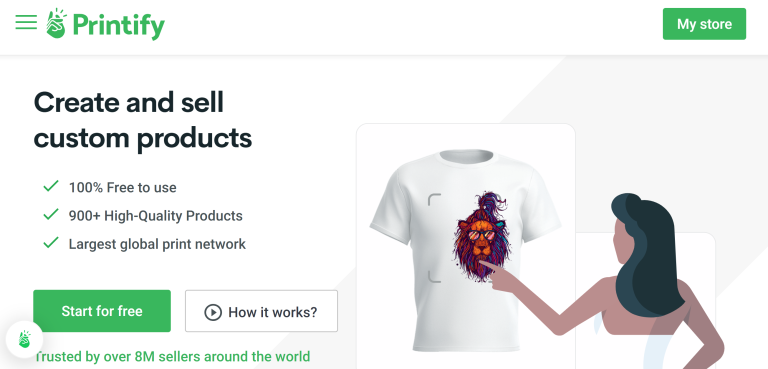Click the Printify hand logo icon
Viewport: 768px width, 369px height.
click(x=56, y=23)
